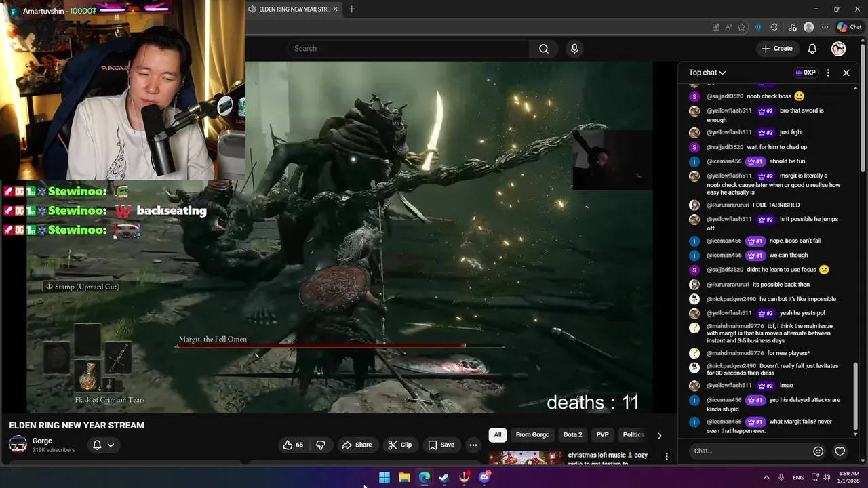Open a new browser tab

[351, 9]
